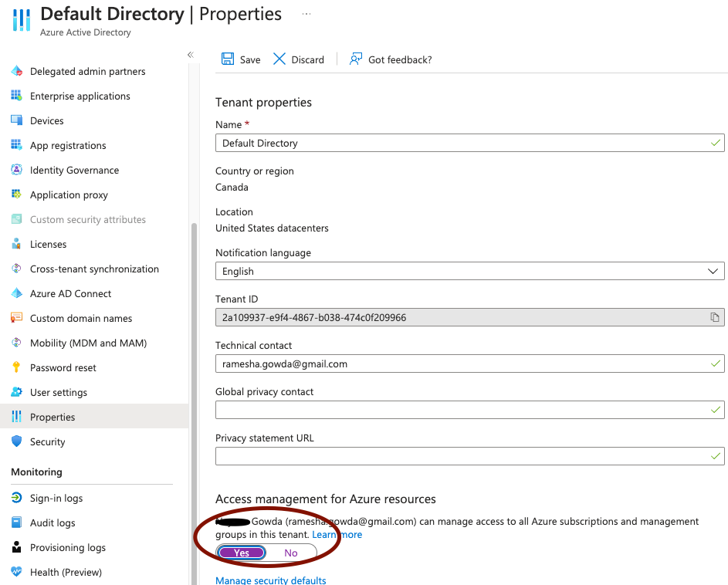This screenshot has width=728, height=585.
Task: Click Got feedback? link text
Action: (400, 59)
